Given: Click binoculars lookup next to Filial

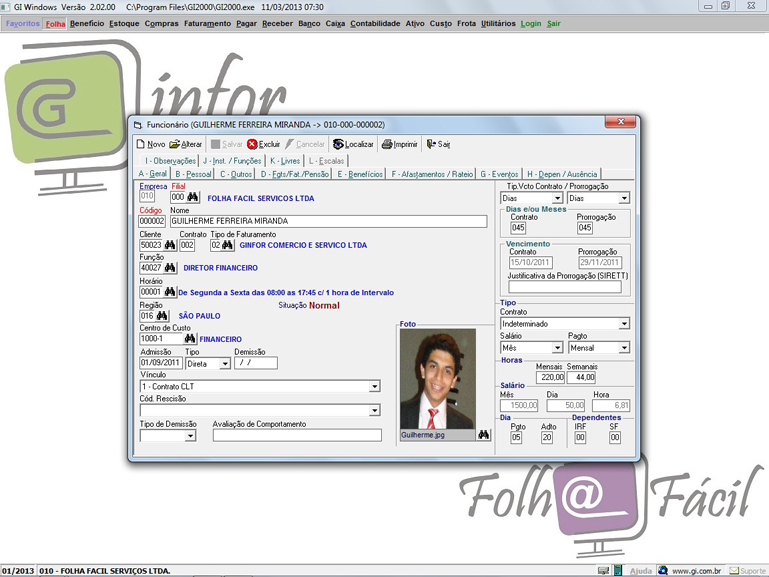Looking at the screenshot, I should (x=193, y=197).
